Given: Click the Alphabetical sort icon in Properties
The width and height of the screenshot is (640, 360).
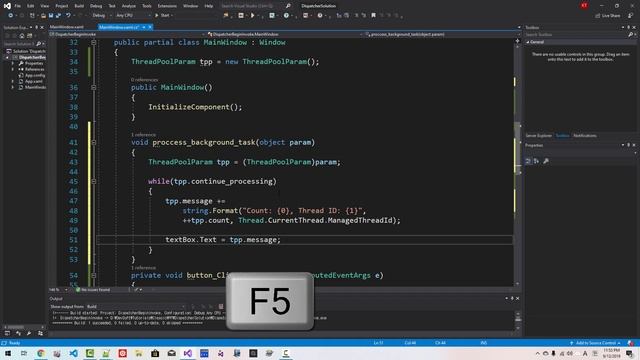Looking at the screenshot, I should coord(536,161).
